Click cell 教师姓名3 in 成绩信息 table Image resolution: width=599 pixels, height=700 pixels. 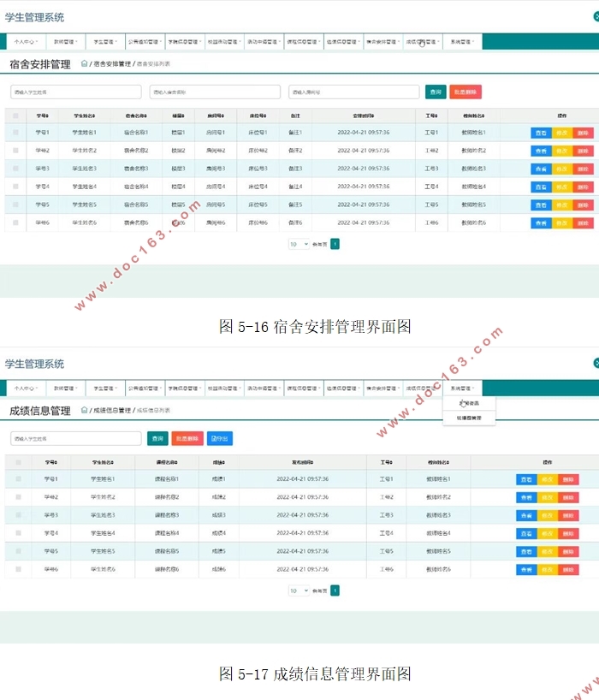coord(438,515)
